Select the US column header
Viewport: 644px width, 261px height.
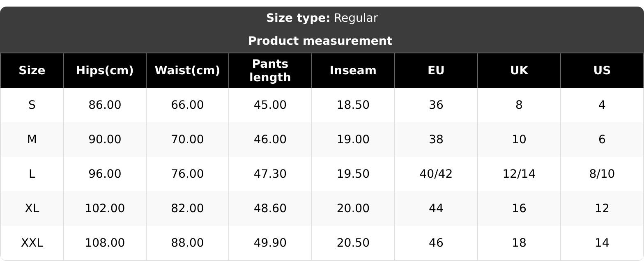pyautogui.click(x=602, y=71)
